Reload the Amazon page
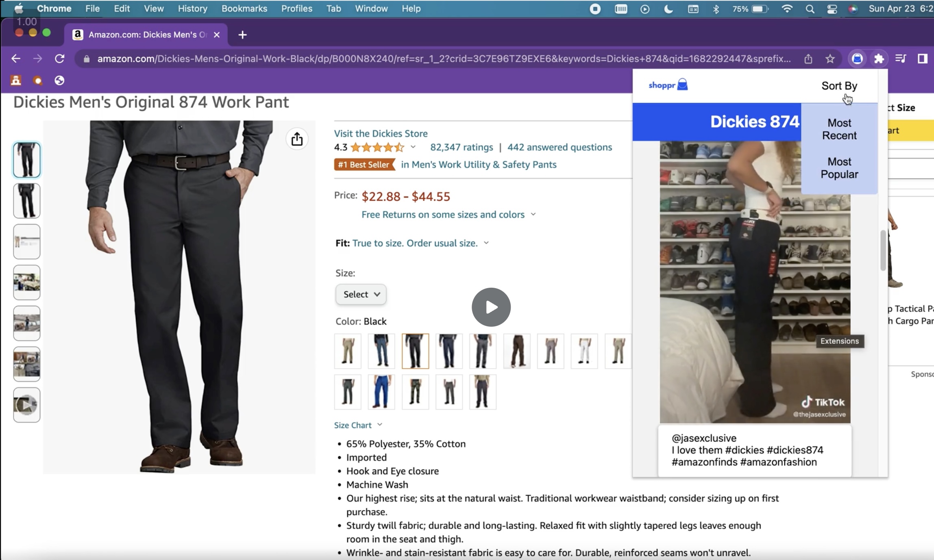934x560 pixels. coord(60,59)
